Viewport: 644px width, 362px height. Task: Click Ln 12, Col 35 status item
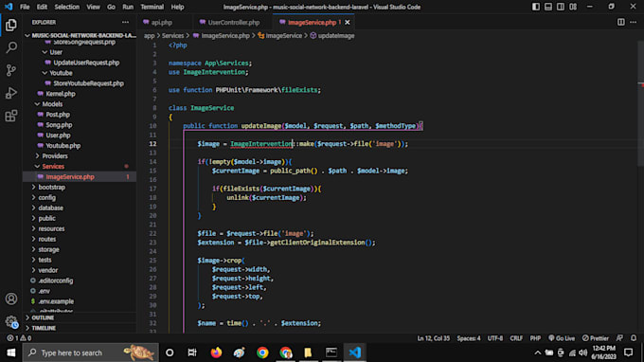pos(434,338)
